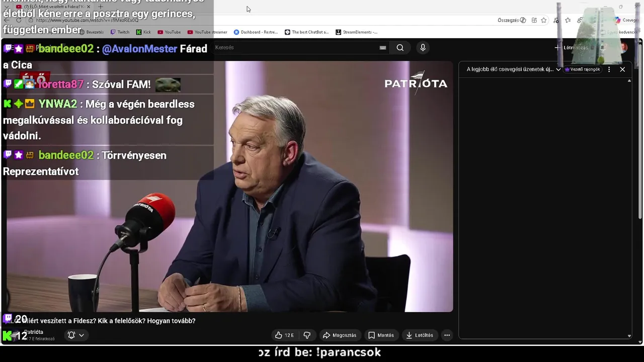Like the video with thumbs up
The width and height of the screenshot is (644, 362).
coord(284,335)
